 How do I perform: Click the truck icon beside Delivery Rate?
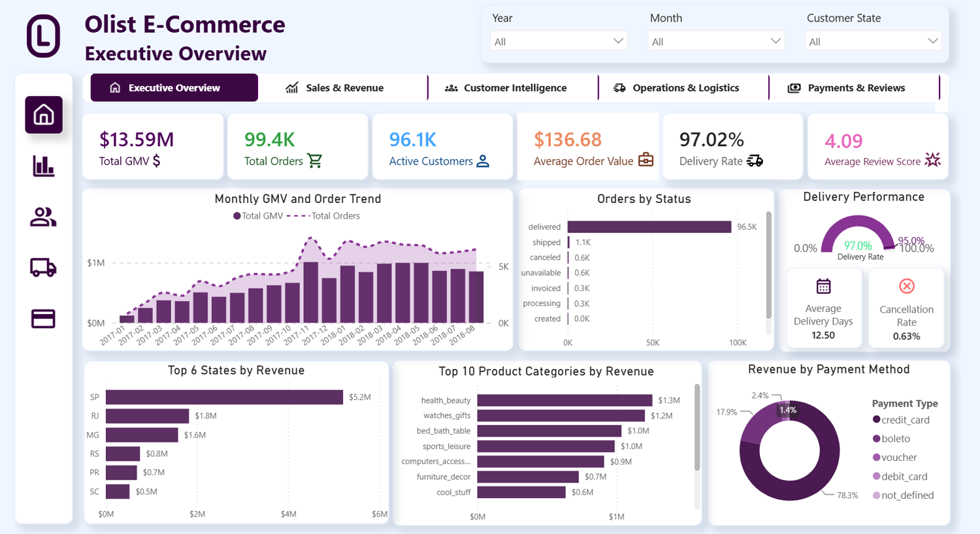755,161
